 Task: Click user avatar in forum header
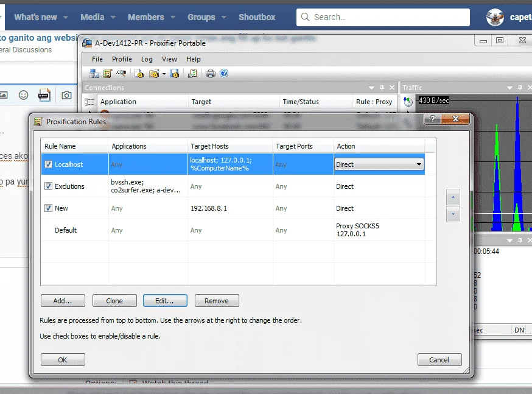[x=495, y=17]
